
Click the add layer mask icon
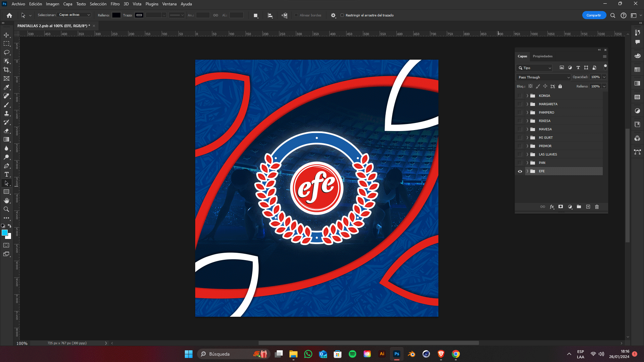pos(560,207)
